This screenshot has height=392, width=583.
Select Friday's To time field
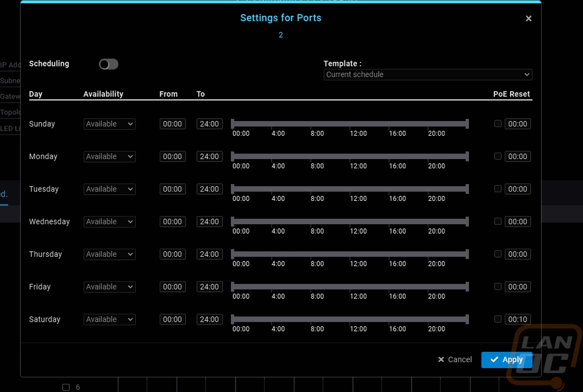click(x=209, y=287)
